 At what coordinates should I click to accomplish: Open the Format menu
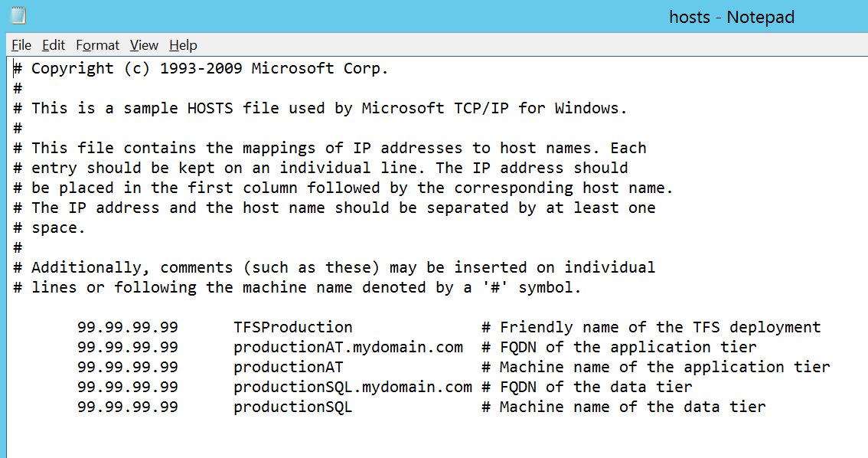97,45
